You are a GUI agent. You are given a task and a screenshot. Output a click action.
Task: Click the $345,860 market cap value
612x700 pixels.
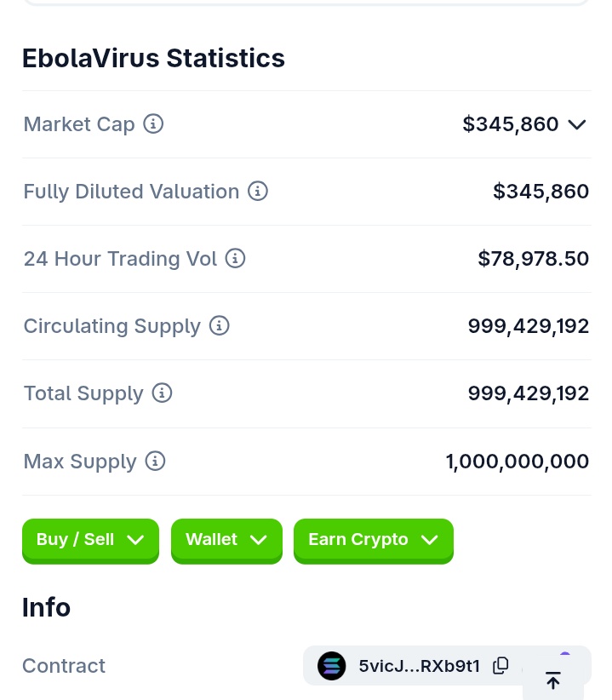coord(511,124)
